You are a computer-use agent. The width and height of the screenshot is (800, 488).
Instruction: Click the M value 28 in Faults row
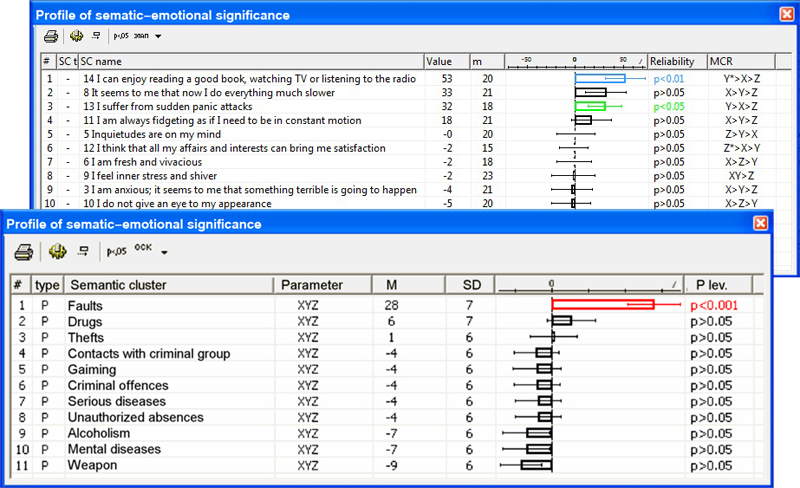tap(391, 305)
